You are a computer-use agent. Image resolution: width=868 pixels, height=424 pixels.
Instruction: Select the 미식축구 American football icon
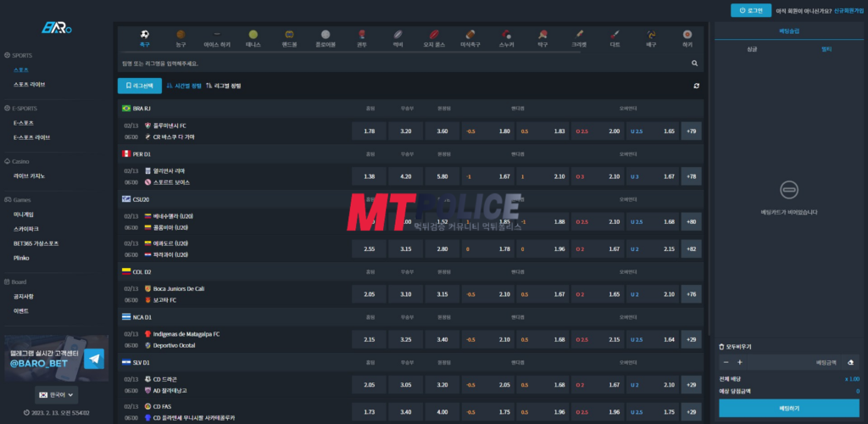470,34
